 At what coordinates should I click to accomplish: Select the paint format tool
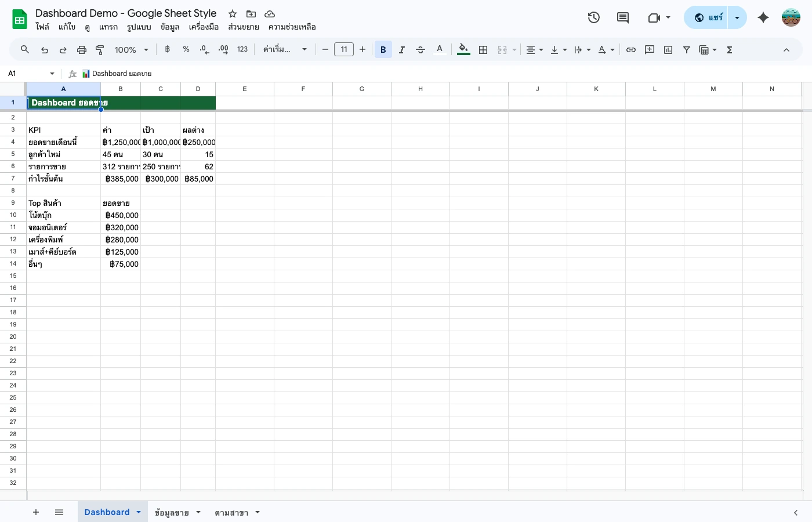click(100, 49)
